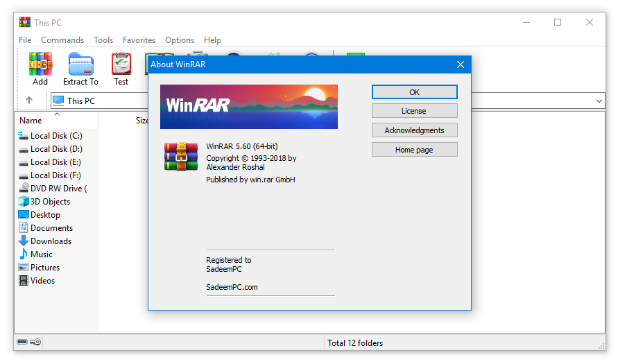
Task: Click the Extract To toolbar icon
Action: pos(80,68)
